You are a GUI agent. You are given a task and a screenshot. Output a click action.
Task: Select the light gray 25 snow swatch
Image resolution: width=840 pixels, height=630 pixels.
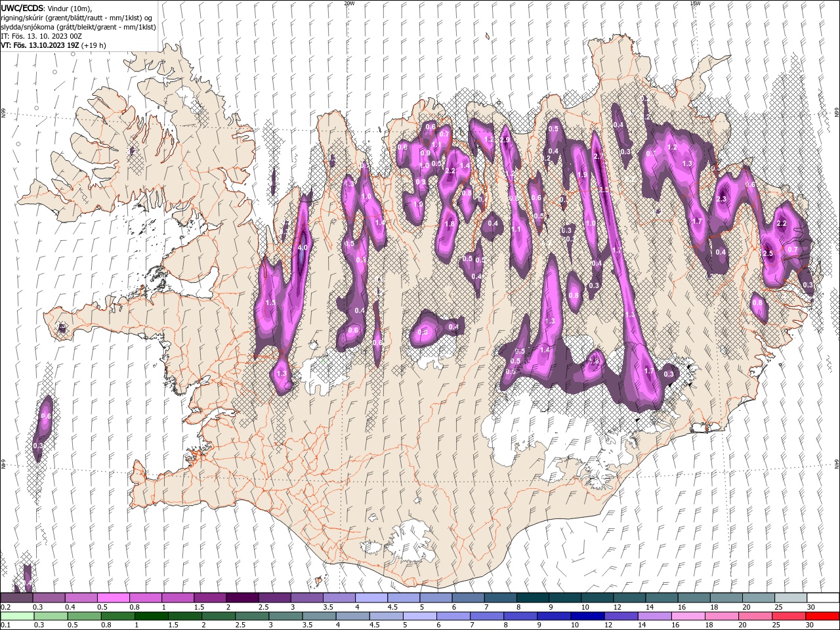point(791,598)
